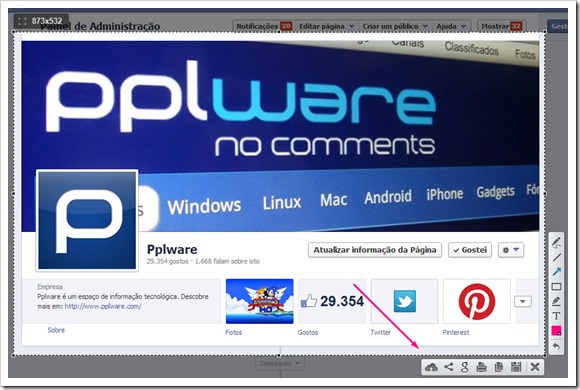
Task: Select the Arrow drawing tool
Action: [x=556, y=272]
